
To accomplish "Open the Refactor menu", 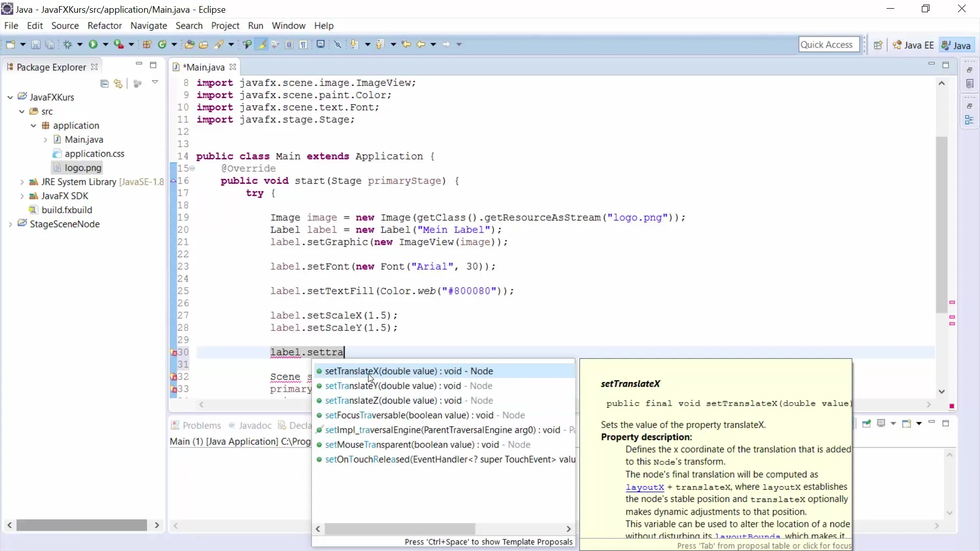I will pyautogui.click(x=105, y=26).
